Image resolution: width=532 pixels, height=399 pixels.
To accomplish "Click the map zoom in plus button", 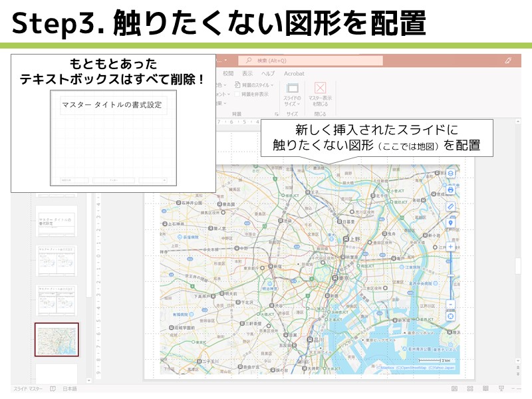I will pyautogui.click(x=450, y=247).
